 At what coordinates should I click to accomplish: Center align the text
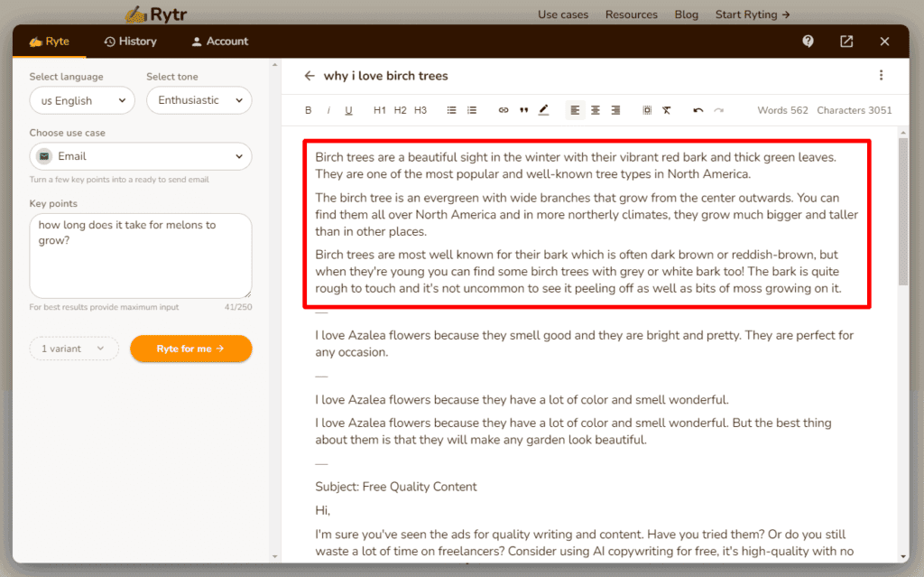(596, 110)
